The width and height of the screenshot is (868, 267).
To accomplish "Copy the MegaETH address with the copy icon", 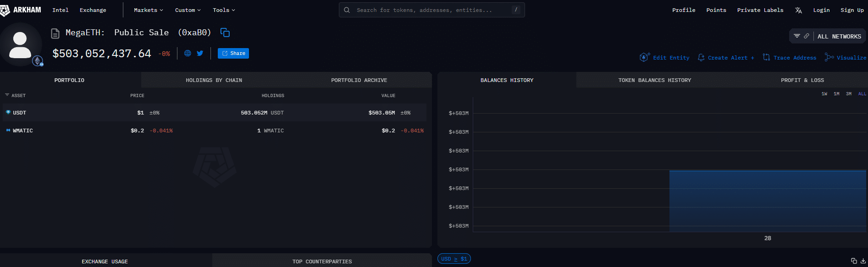I will 225,33.
